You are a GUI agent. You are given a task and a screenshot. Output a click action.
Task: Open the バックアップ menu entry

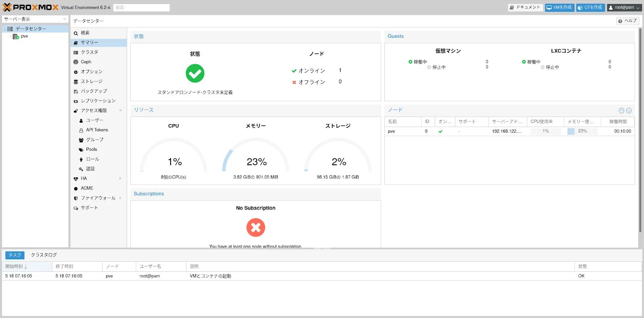[x=99, y=91]
